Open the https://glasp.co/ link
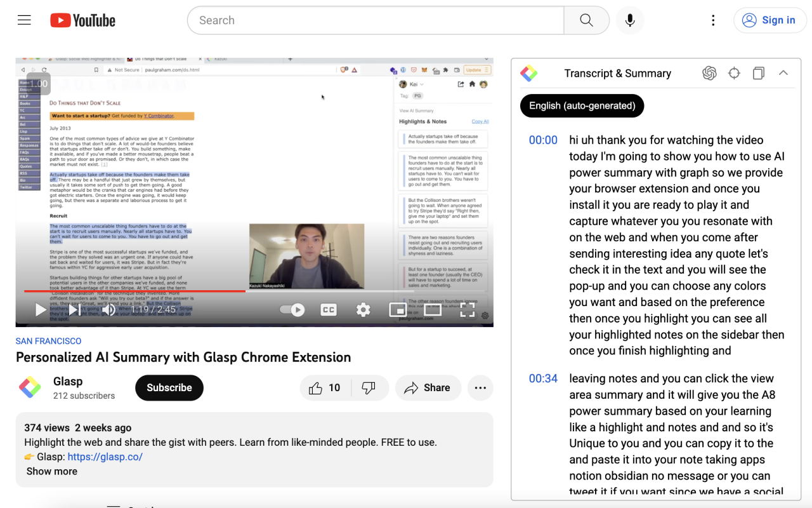812x508 pixels. click(x=105, y=457)
